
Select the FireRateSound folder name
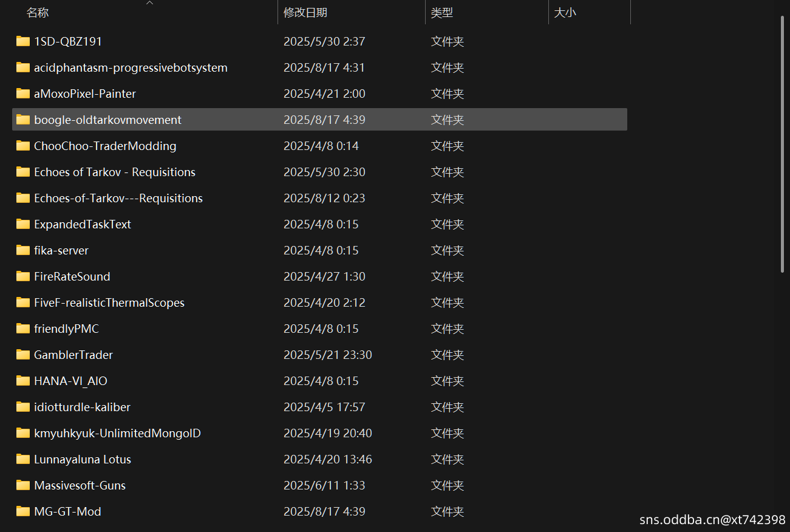(x=72, y=276)
